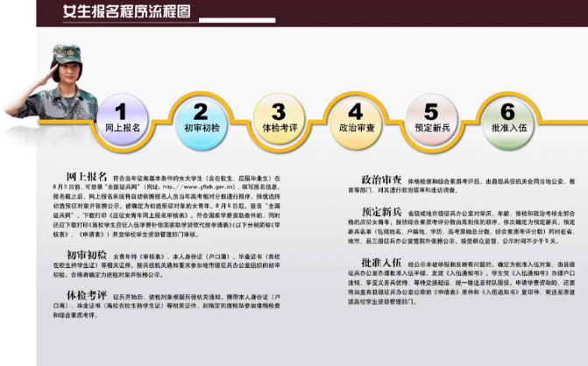Screen dimensions: 588x366
Task: Select the bold 预定新兵 paragraph heading
Action: [381, 212]
